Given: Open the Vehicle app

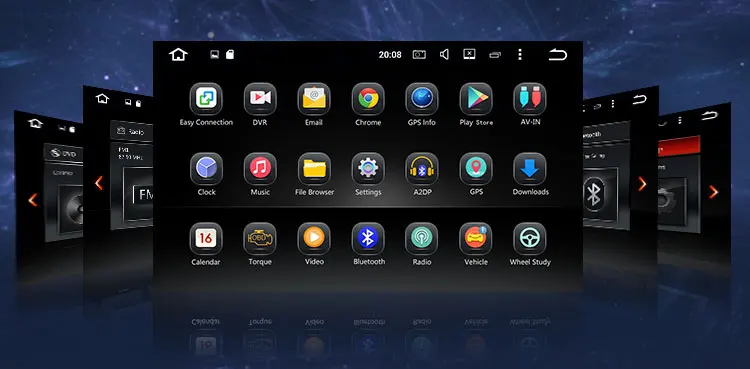Looking at the screenshot, I should coord(476,239).
